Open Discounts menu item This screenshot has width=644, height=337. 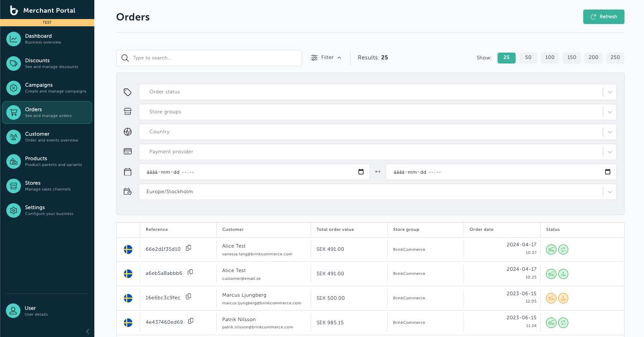47,63
